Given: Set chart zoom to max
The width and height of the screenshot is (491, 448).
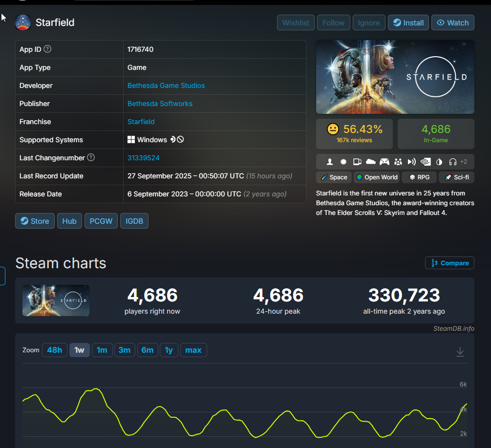Looking at the screenshot, I should pos(193,350).
